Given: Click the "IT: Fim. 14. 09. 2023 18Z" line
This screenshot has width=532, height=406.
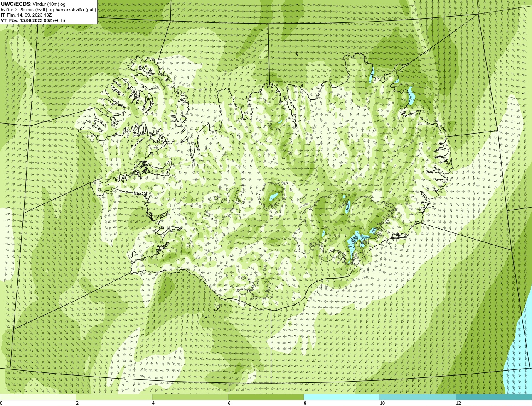Looking at the screenshot, I should 26,15.
